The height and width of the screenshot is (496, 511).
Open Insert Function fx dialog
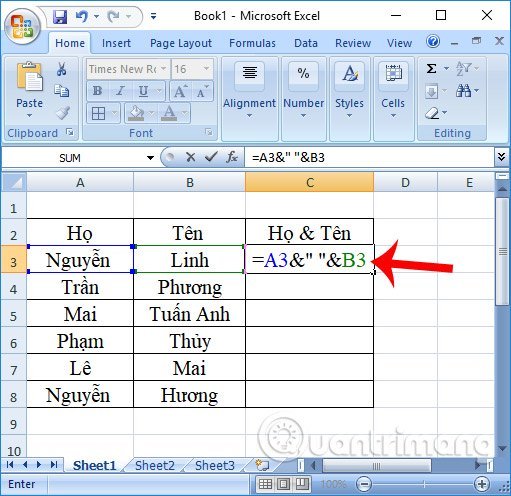click(232, 157)
